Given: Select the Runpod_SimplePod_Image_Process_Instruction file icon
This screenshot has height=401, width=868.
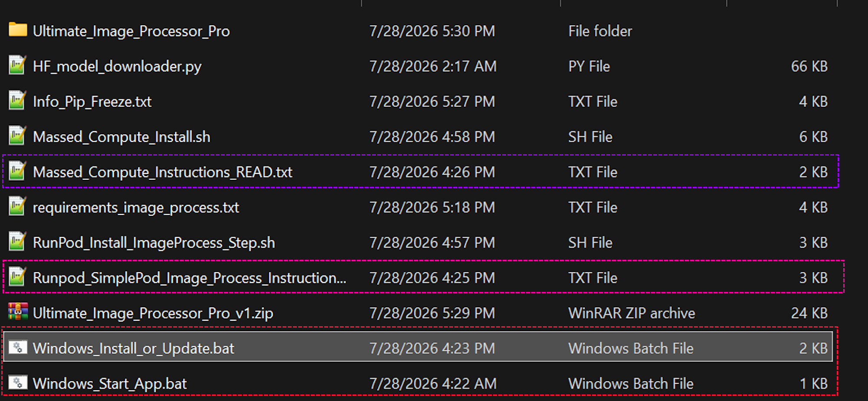Looking at the screenshot, I should (17, 276).
